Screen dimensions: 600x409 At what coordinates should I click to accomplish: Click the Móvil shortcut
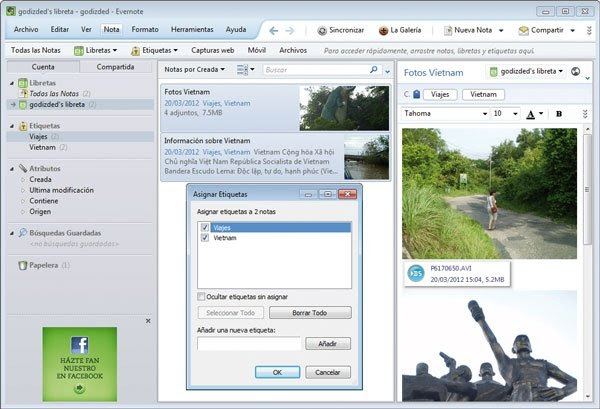(x=256, y=51)
